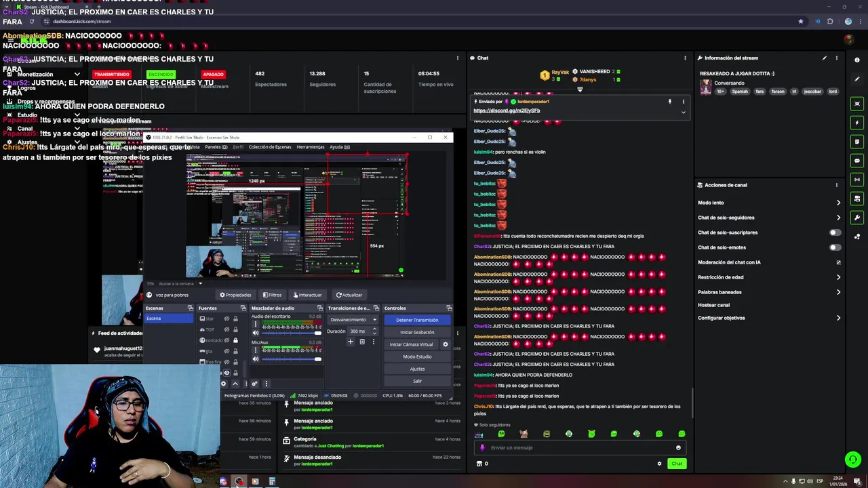Adjust the 300 ms duration stepper

373,331
